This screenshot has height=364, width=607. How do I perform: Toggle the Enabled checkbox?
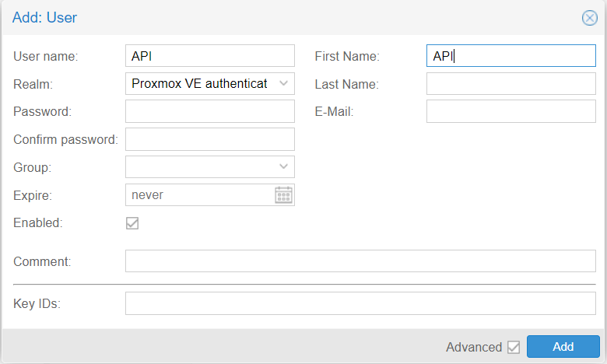pyautogui.click(x=132, y=223)
